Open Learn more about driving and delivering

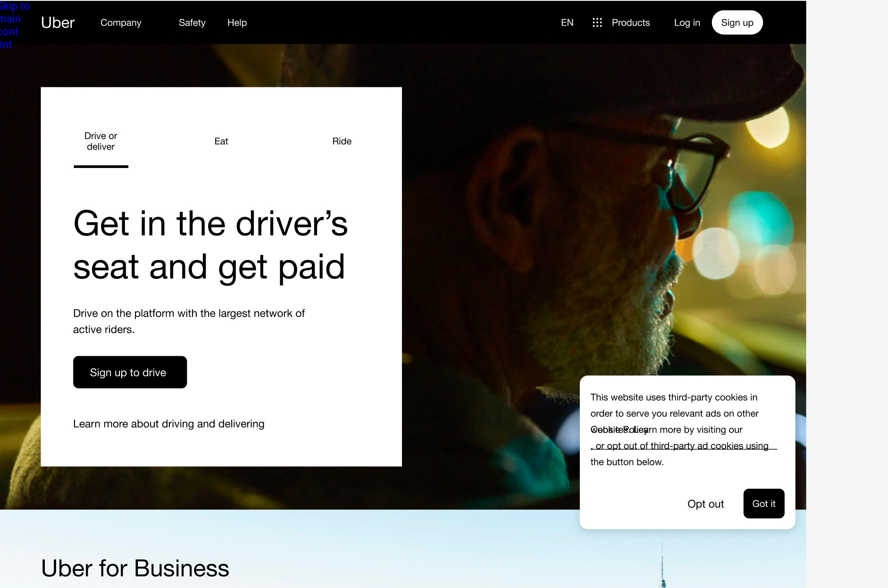click(x=168, y=423)
